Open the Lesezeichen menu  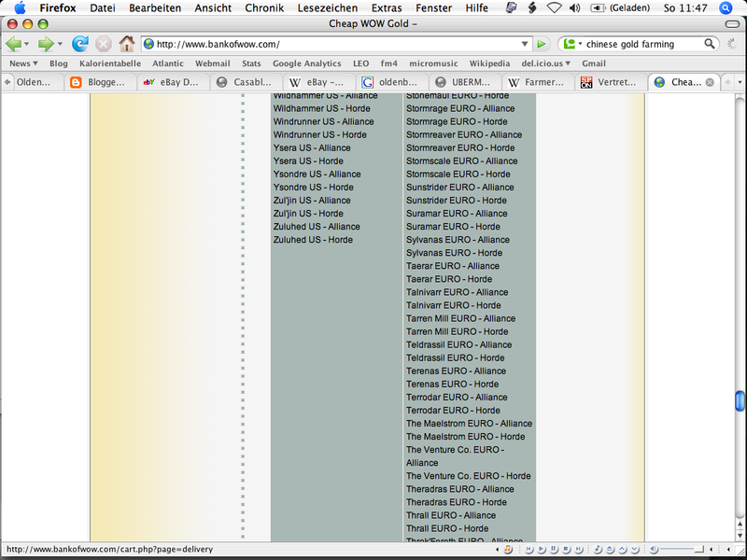[x=328, y=8]
